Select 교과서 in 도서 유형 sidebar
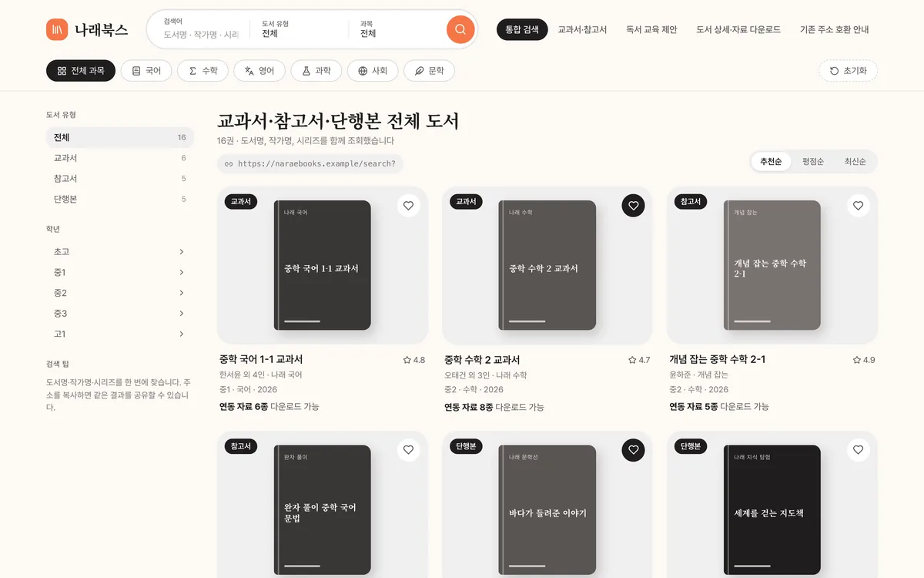Viewport: 924px width, 578px height. coord(119,158)
